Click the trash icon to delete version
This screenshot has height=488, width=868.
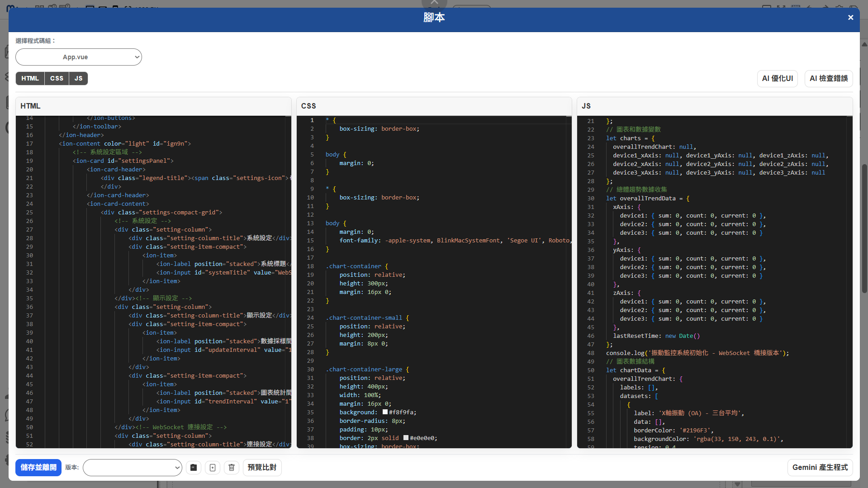click(232, 467)
